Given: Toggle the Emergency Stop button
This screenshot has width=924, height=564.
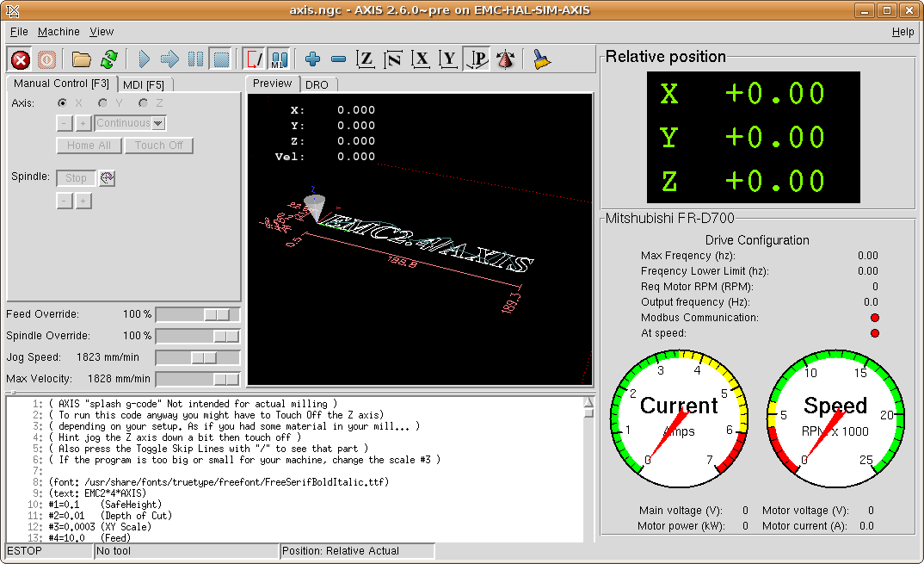Looking at the screenshot, I should (x=21, y=59).
